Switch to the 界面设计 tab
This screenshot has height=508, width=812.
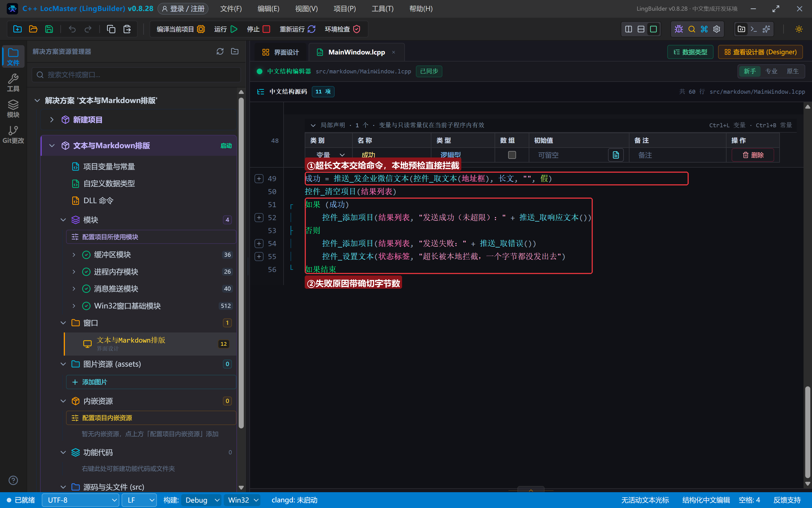(x=281, y=52)
